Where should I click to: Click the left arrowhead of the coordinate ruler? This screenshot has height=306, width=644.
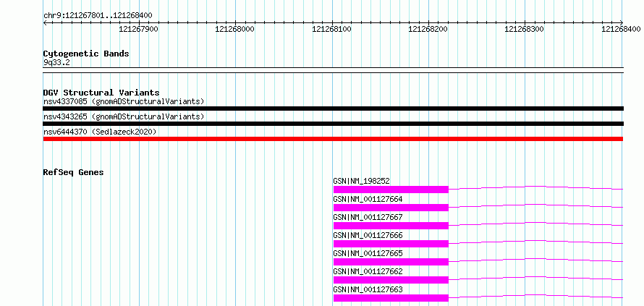point(45,23)
